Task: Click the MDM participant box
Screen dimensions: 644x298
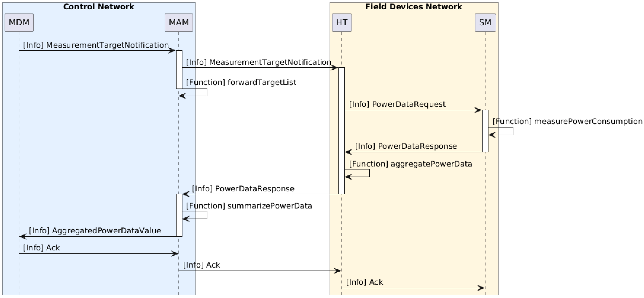Action: pyautogui.click(x=19, y=22)
